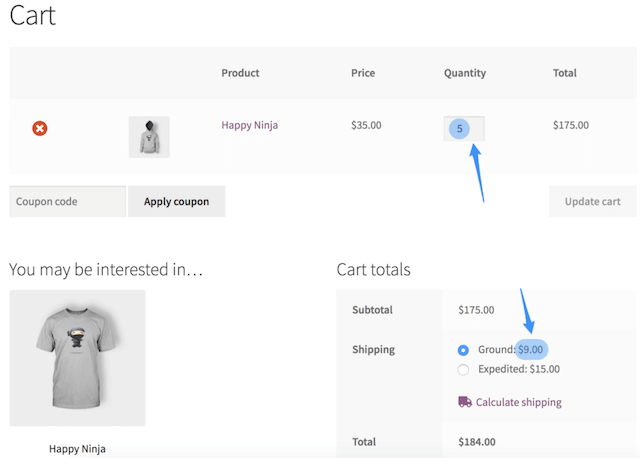Viewport: 640px width, 458px height.
Task: Click the Product column header
Action: [240, 73]
